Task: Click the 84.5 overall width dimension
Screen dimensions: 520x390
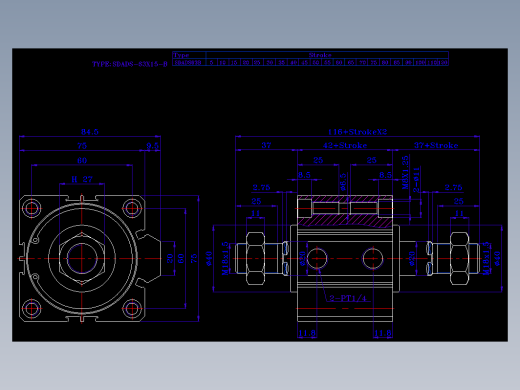Action: pyautogui.click(x=90, y=132)
